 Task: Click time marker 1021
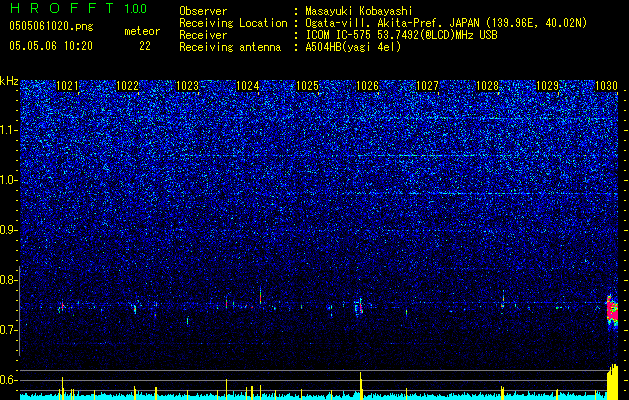click(x=67, y=86)
